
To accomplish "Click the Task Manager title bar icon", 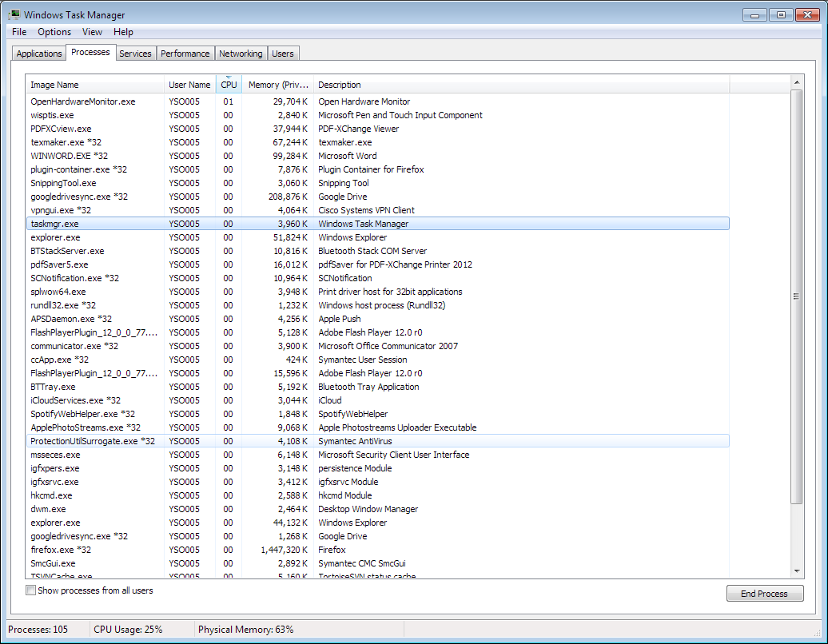I will 14,14.
